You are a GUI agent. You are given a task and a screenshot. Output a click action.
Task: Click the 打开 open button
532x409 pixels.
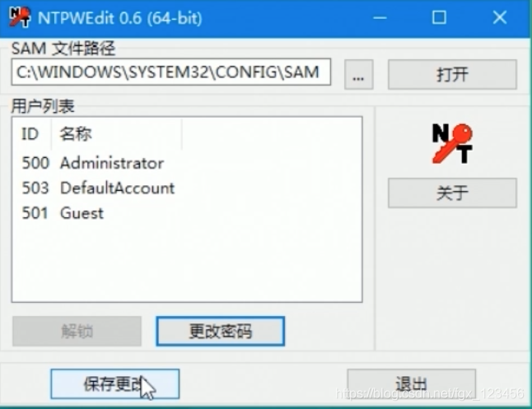452,75
